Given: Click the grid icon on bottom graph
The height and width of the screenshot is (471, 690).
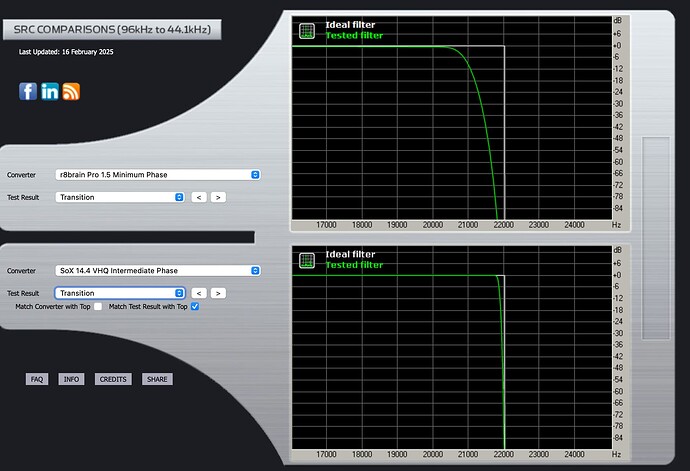Looking at the screenshot, I should (307, 260).
